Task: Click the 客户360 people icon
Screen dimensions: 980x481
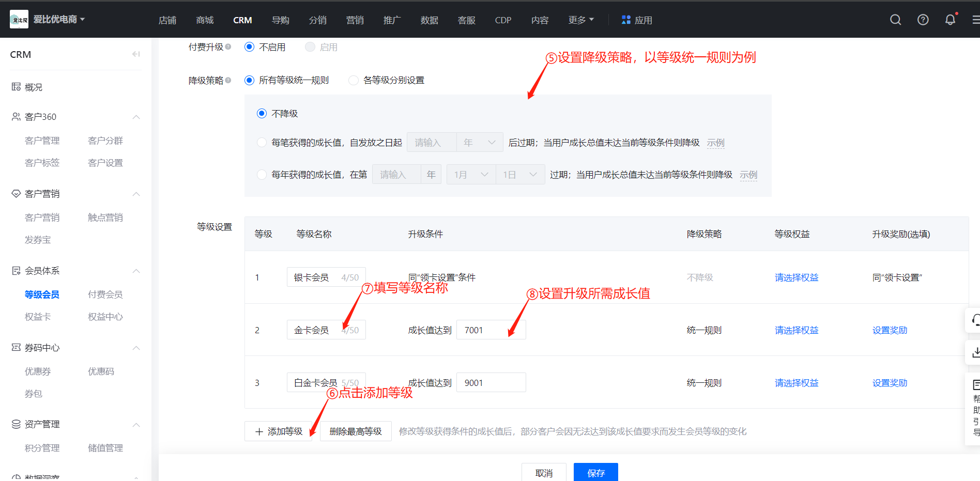Action: tap(16, 117)
